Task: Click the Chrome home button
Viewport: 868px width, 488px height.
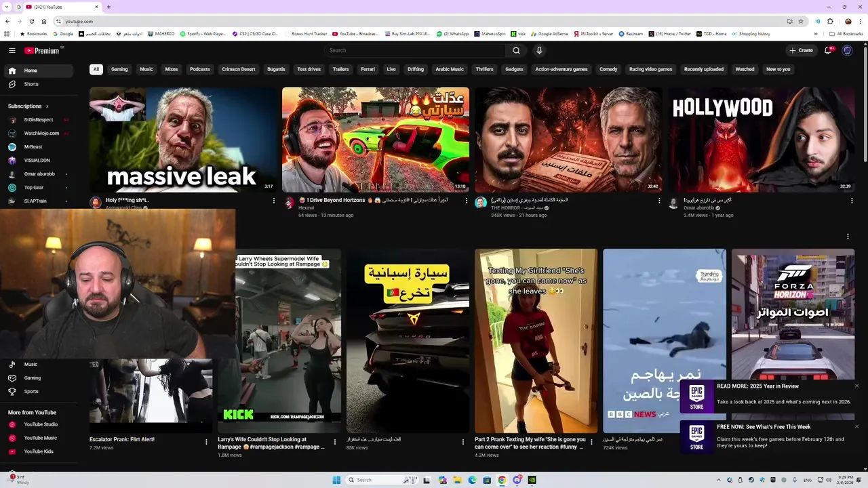Action: click(44, 21)
